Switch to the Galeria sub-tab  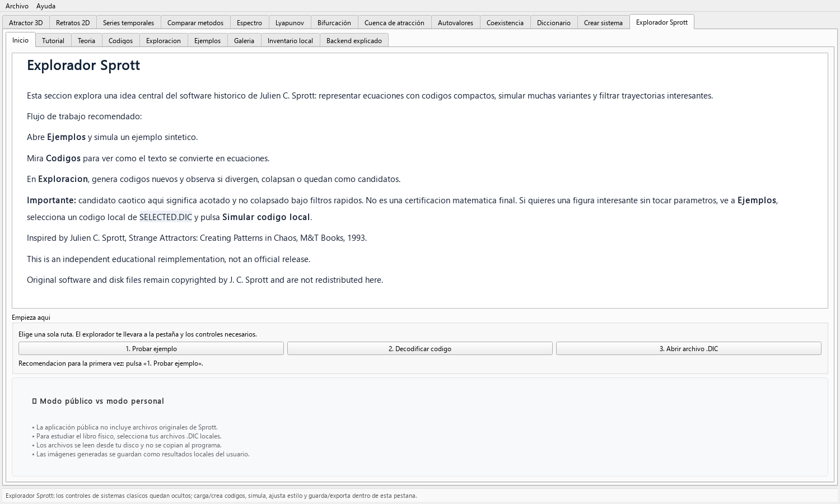[x=244, y=41]
